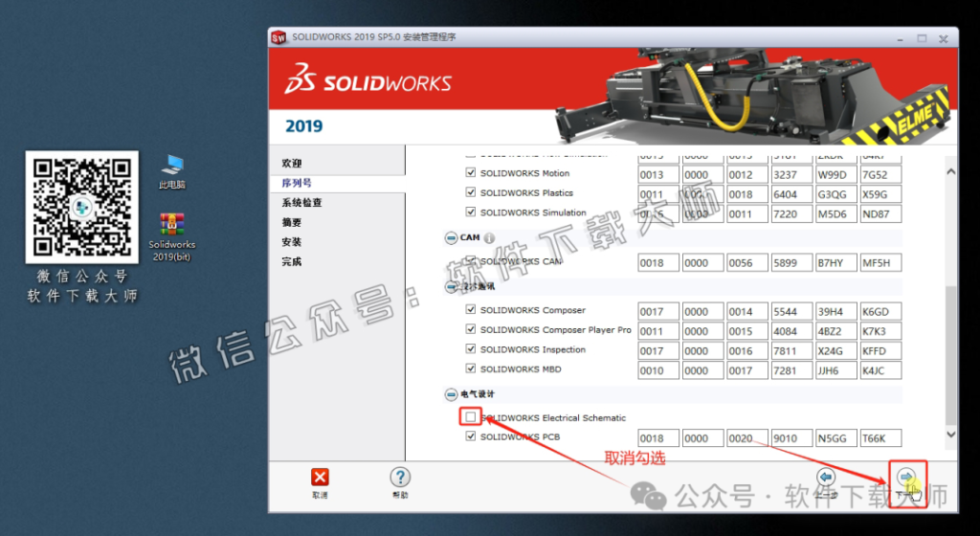Click the 7G52 serial field

tap(881, 175)
